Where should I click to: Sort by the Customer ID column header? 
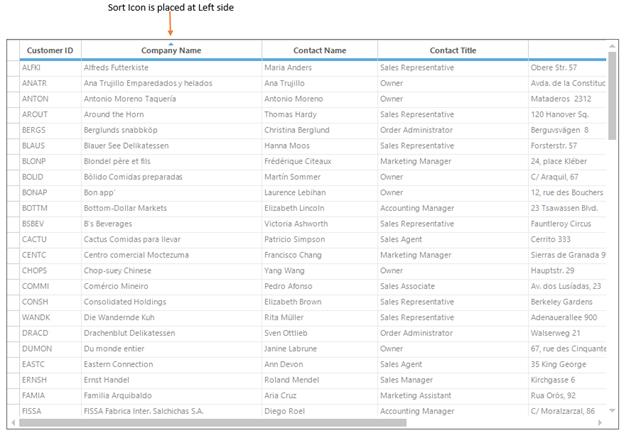50,50
